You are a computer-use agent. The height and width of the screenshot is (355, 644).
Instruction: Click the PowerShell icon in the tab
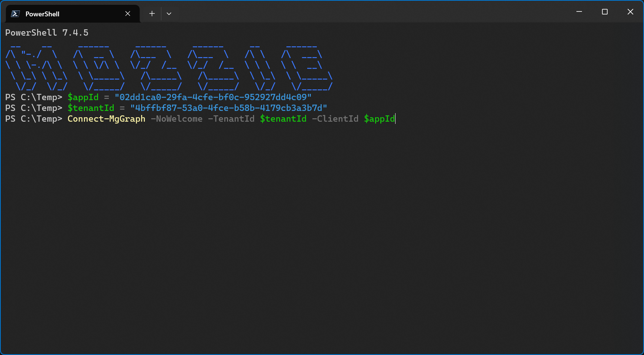pos(15,14)
